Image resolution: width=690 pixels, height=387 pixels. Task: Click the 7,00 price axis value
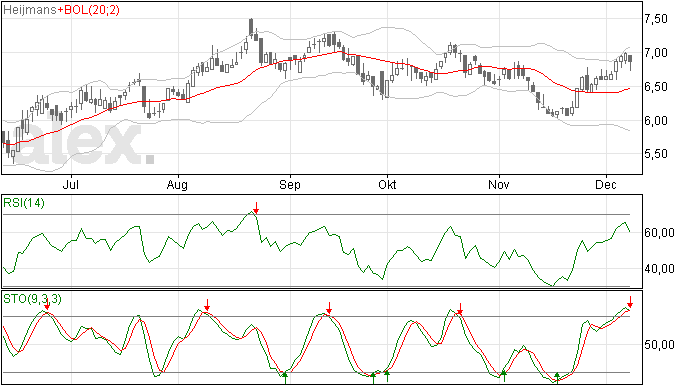[656, 53]
